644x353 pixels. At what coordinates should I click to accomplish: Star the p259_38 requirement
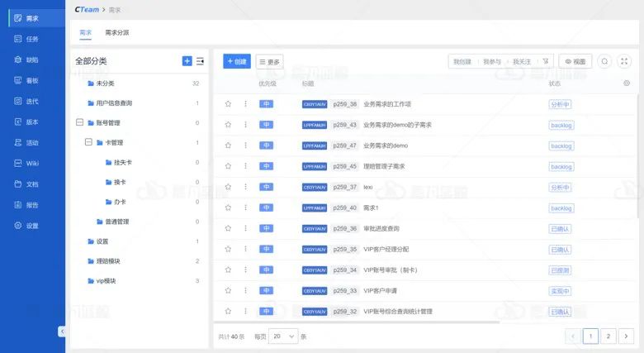tap(228, 103)
